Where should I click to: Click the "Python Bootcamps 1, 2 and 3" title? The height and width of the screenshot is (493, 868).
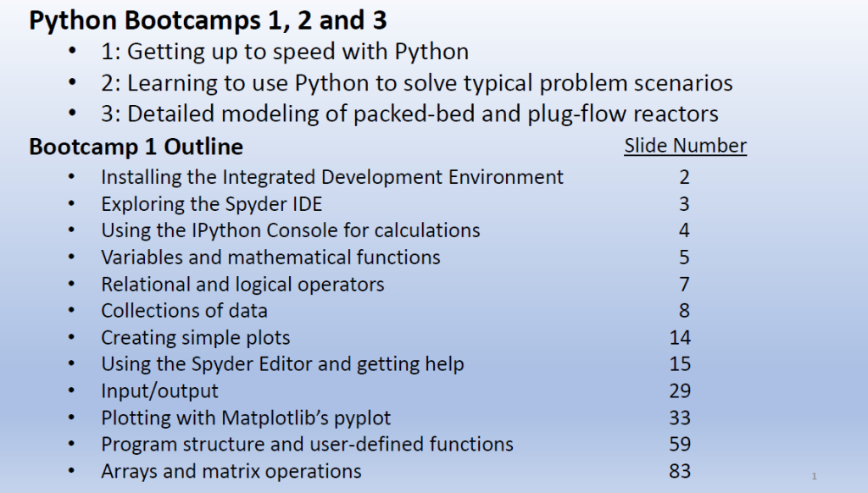209,19
